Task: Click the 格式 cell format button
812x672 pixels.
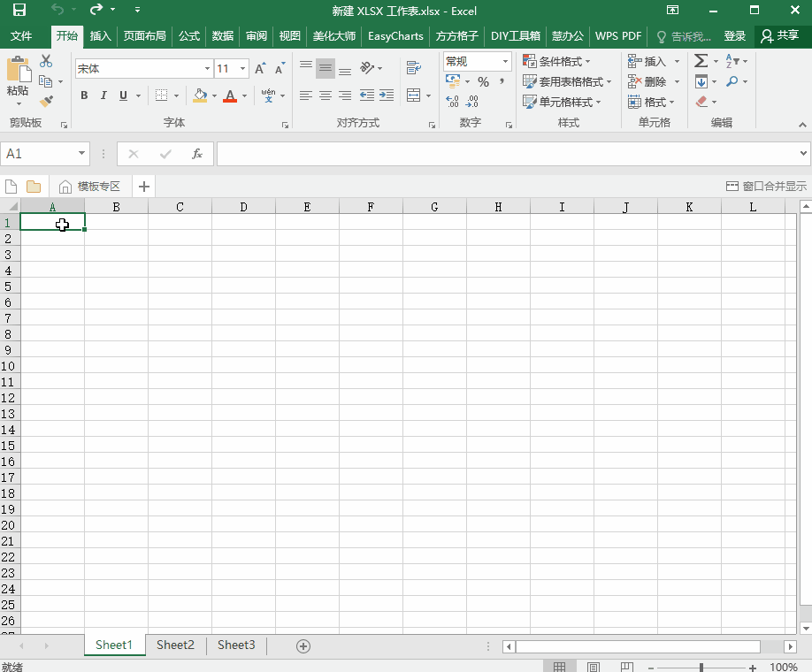Action: pyautogui.click(x=652, y=102)
